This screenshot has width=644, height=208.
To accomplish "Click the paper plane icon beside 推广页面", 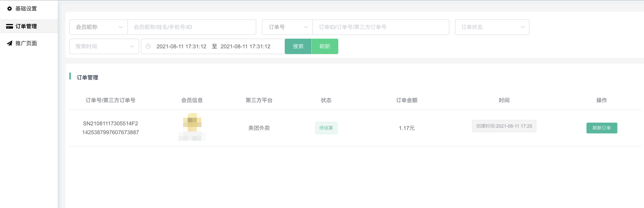I will pyautogui.click(x=10, y=43).
